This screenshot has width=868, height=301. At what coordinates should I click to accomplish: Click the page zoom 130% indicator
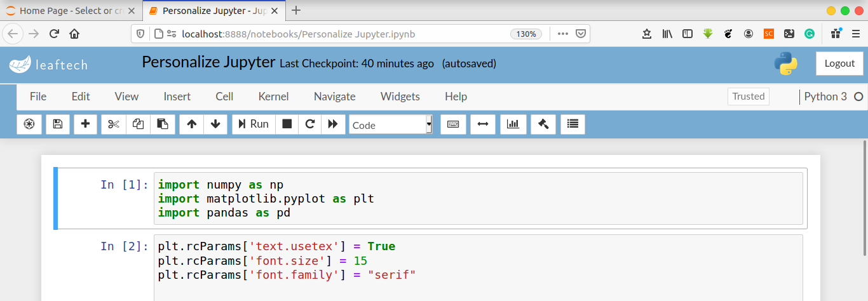click(x=526, y=34)
